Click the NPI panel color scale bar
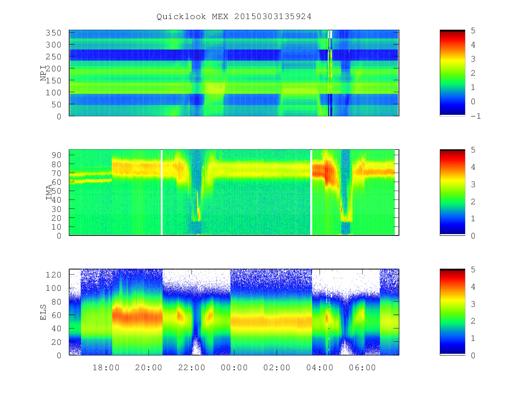Viewport: 532px width, 399px height. (452, 73)
